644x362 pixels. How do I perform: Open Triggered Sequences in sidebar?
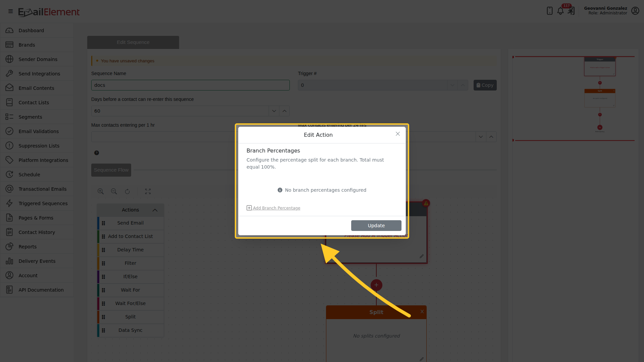pyautogui.click(x=37, y=203)
